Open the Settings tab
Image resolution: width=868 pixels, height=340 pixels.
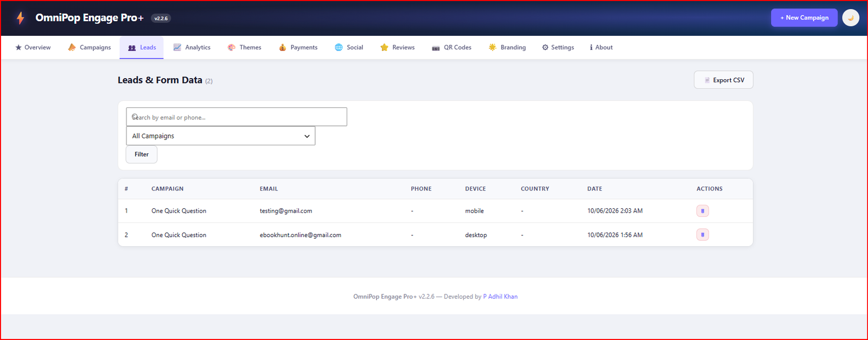tap(558, 48)
